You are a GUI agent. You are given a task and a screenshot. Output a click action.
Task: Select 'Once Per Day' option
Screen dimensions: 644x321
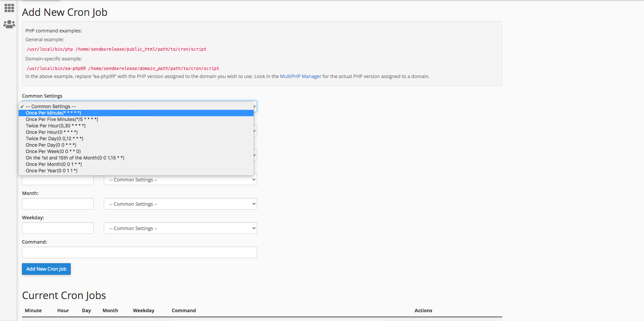[51, 145]
